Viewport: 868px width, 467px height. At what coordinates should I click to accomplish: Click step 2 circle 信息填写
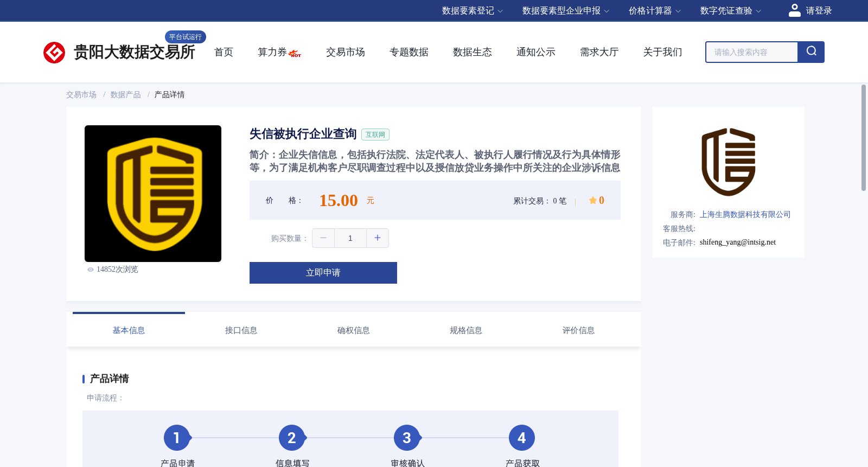[292, 438]
